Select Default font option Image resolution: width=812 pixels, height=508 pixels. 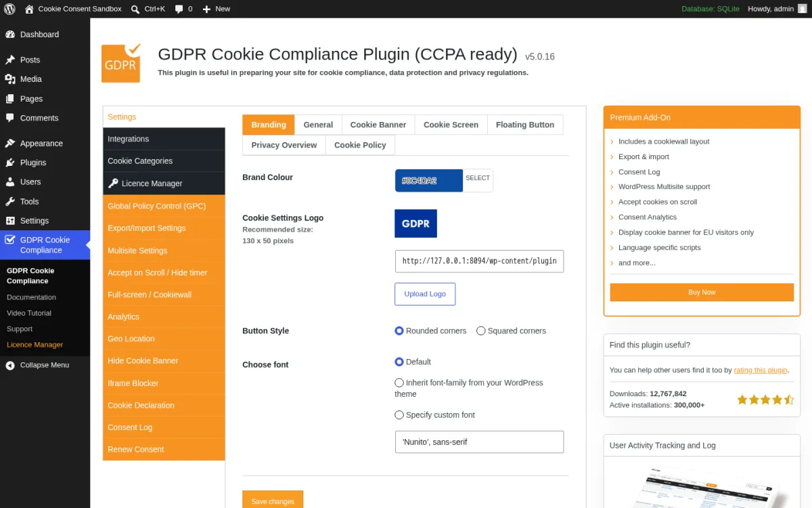tap(399, 362)
